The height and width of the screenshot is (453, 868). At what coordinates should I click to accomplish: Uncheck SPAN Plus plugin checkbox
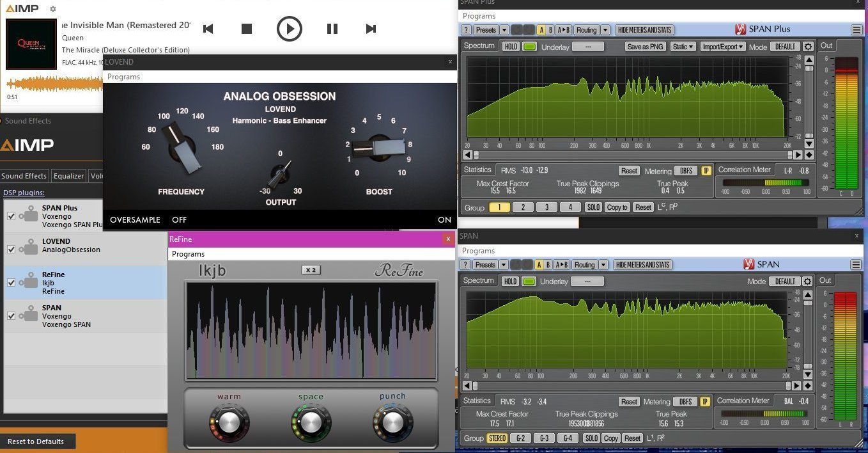pyautogui.click(x=11, y=216)
